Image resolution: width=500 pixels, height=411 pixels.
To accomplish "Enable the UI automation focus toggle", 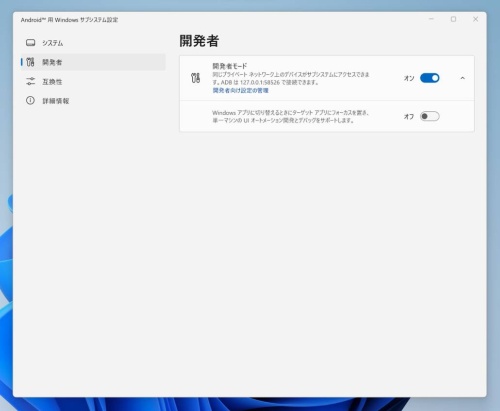I will tap(430, 116).
